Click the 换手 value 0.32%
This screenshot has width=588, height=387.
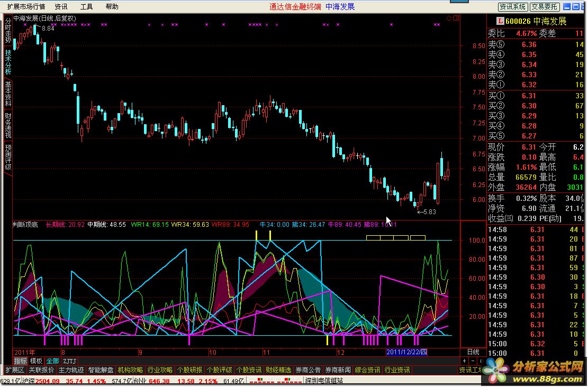click(527, 198)
